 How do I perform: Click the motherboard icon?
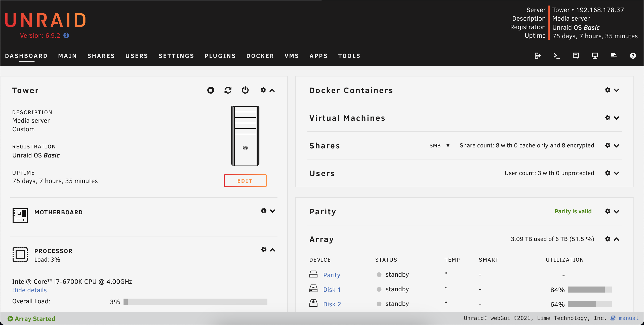click(x=20, y=216)
